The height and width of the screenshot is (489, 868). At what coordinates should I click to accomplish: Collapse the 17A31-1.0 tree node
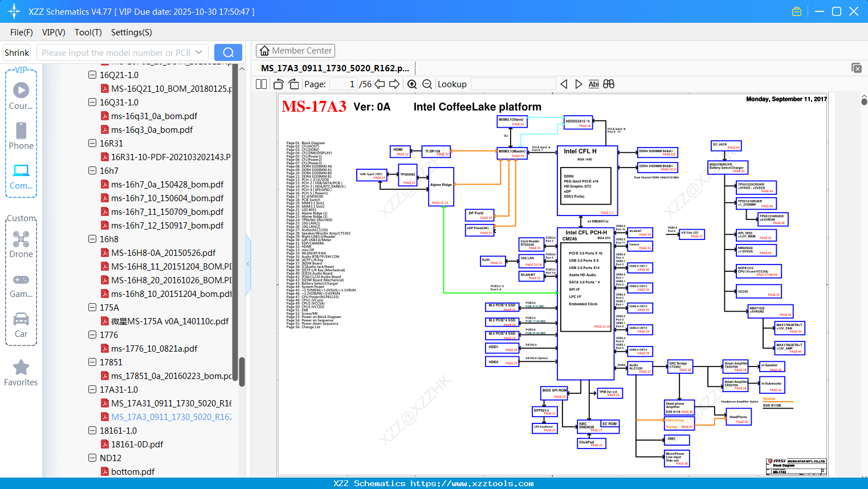92,389
